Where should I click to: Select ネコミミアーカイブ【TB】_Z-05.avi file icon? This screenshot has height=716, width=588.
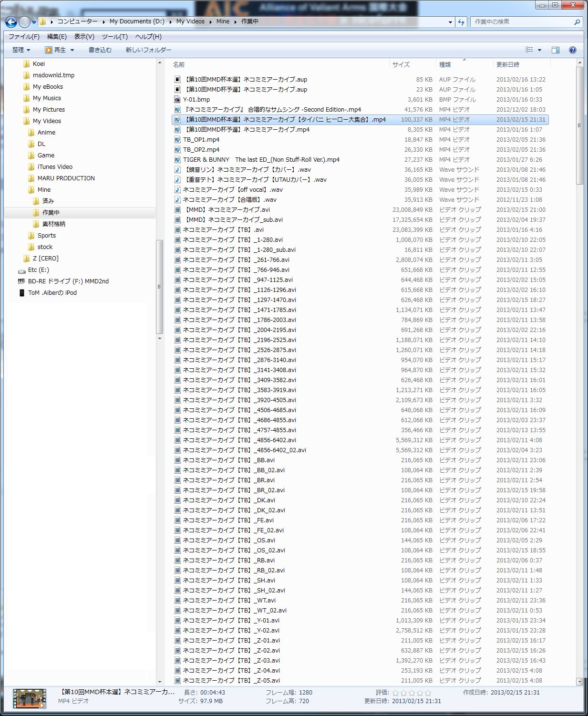[x=177, y=681]
